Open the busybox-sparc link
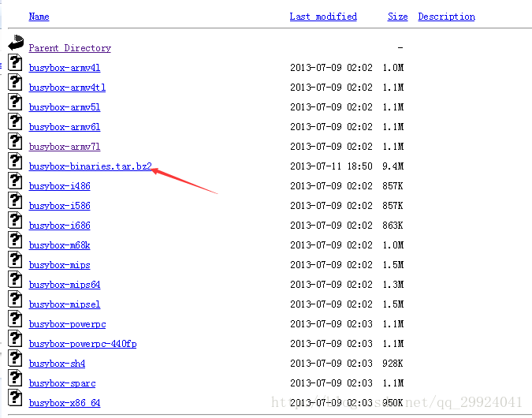 (x=62, y=383)
